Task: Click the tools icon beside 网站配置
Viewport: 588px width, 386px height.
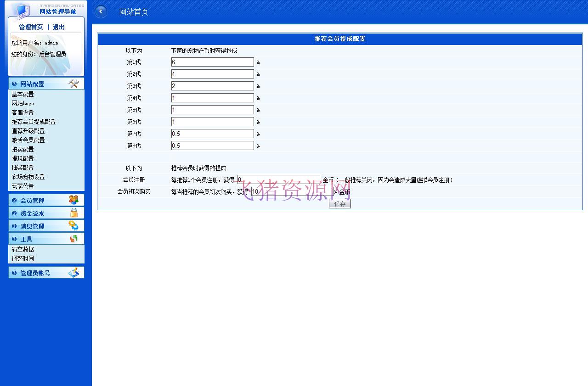Action: point(73,84)
